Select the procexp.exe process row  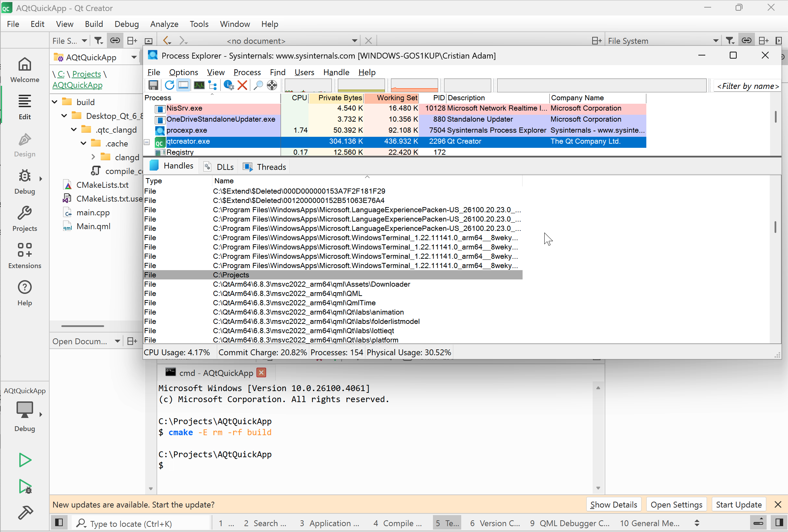point(395,130)
